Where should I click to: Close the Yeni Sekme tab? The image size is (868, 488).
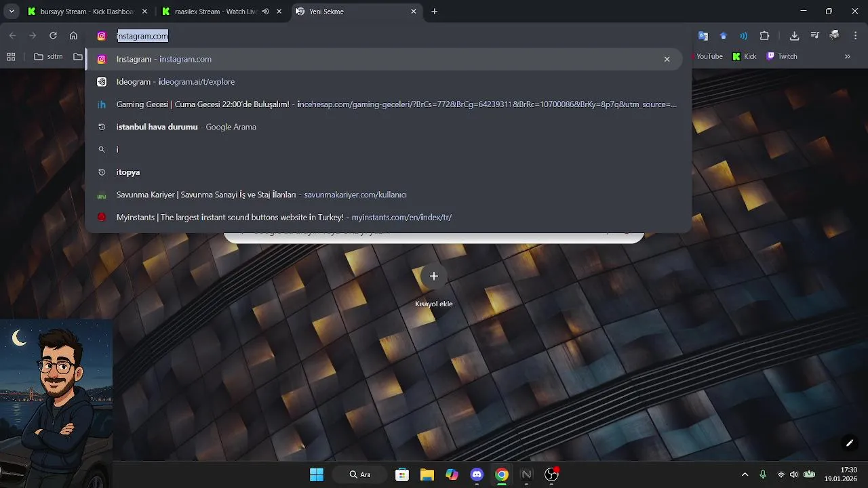coord(414,12)
